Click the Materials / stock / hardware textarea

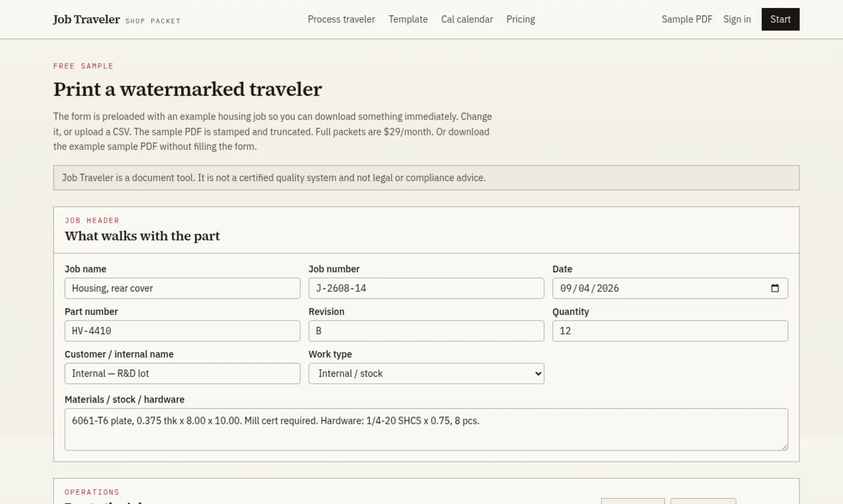(x=426, y=430)
